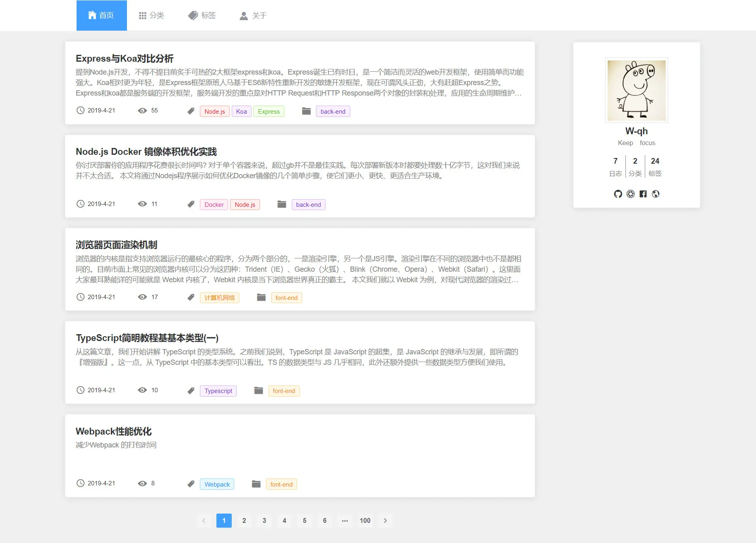The height and width of the screenshot is (543, 756).
Task: Select the Typescript tag label
Action: [x=218, y=391]
